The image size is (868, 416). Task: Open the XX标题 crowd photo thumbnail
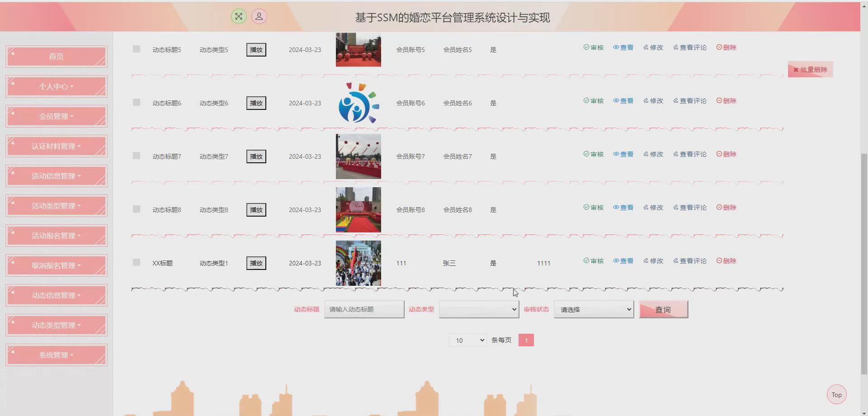pos(359,263)
